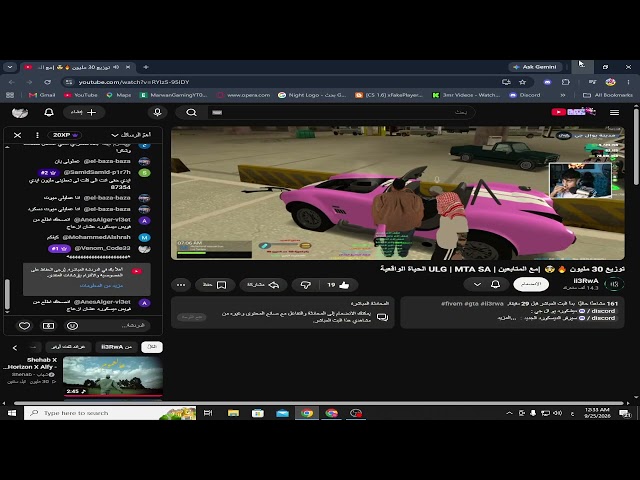Open the www.opera.com bookmark
640x480 pixels.
pyautogui.click(x=243, y=95)
